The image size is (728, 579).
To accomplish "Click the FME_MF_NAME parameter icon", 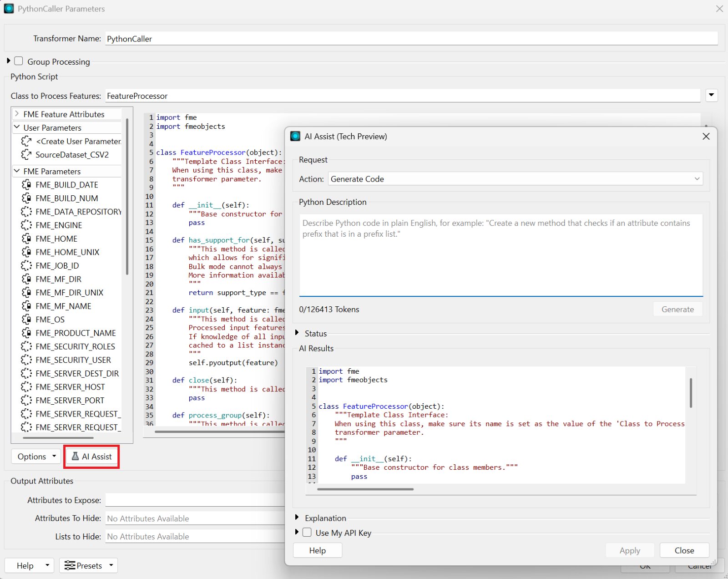I will (x=26, y=306).
